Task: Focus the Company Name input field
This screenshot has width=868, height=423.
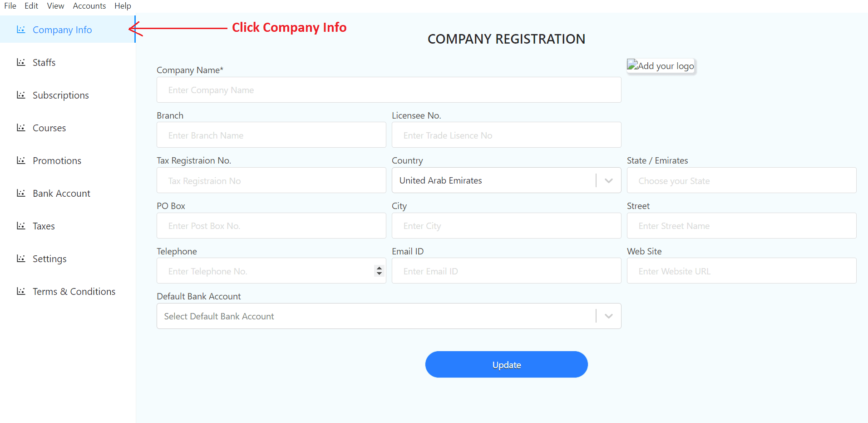Action: [x=389, y=90]
